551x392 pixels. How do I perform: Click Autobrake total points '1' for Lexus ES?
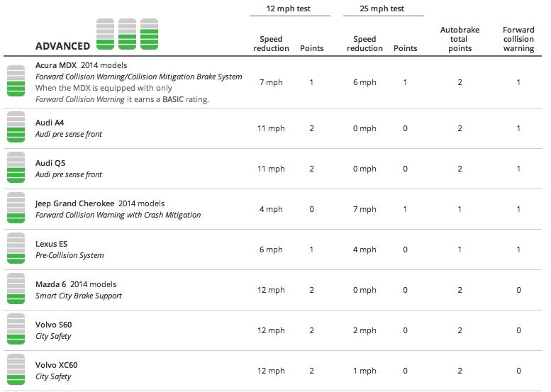click(x=460, y=250)
